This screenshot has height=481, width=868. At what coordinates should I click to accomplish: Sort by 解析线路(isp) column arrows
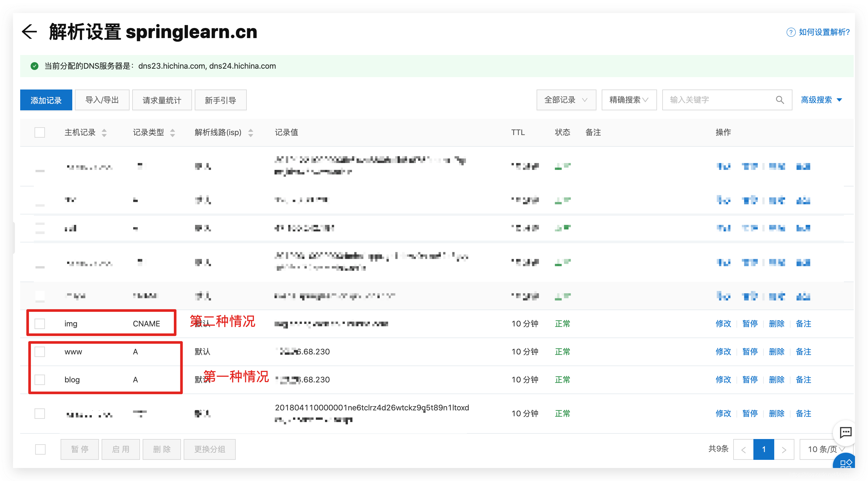pos(250,133)
